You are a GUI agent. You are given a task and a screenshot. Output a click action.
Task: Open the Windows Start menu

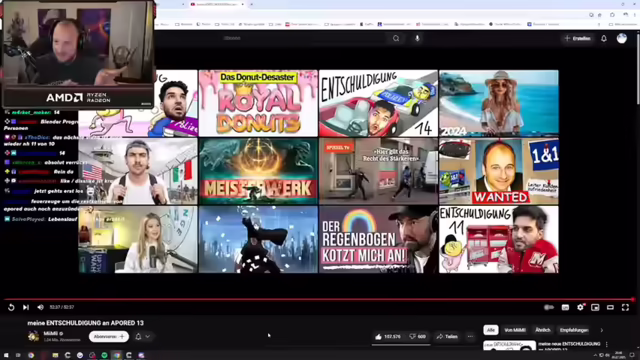click(6, 355)
